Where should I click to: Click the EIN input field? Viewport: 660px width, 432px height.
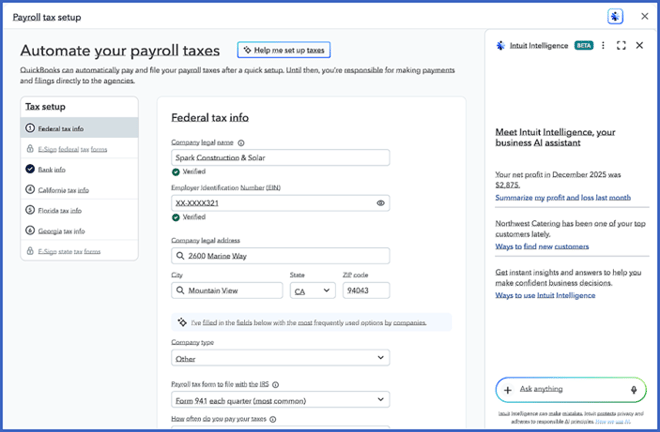coord(280,203)
